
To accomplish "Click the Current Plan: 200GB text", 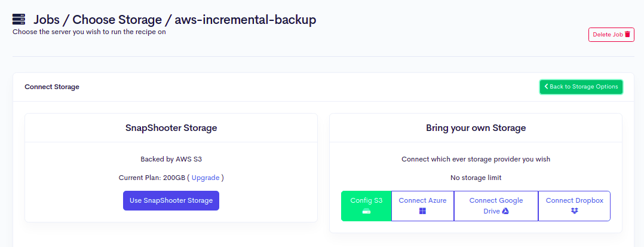I will tap(152, 178).
